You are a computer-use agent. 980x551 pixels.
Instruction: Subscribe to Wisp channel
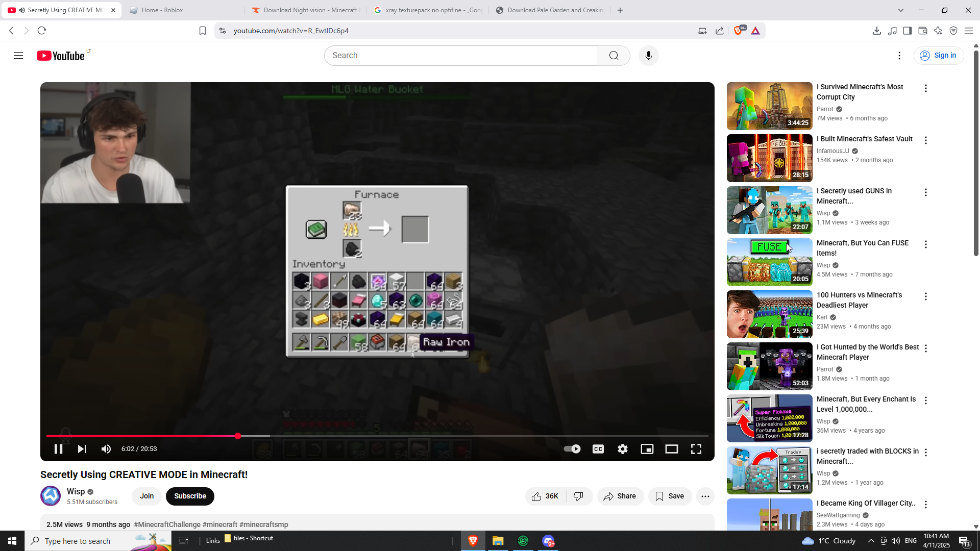pyautogui.click(x=190, y=496)
